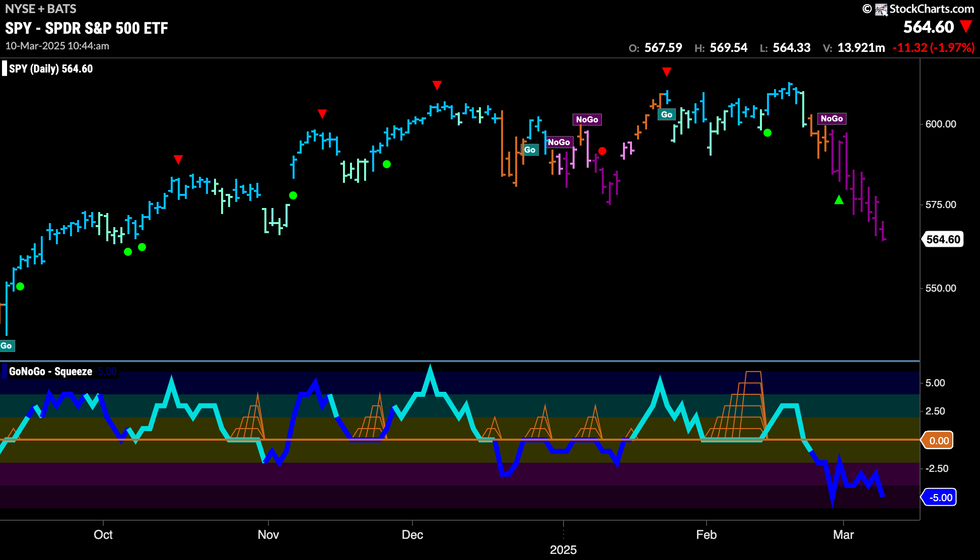Click the early December red triangle marker
The image size is (980, 560).
point(437,85)
